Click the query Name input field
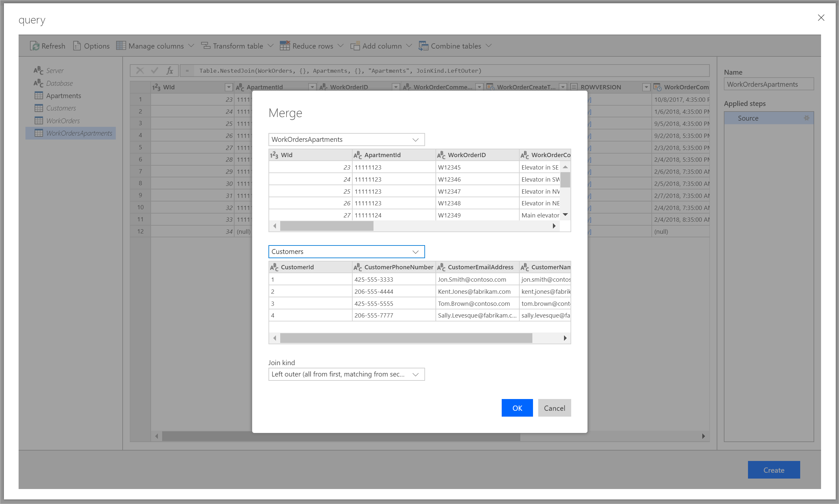 768,84
